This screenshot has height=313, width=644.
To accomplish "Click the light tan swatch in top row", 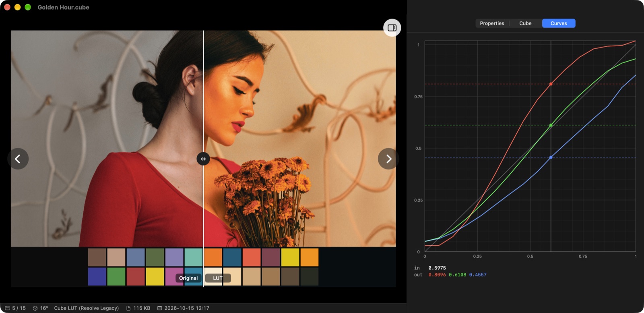I will click(x=116, y=257).
